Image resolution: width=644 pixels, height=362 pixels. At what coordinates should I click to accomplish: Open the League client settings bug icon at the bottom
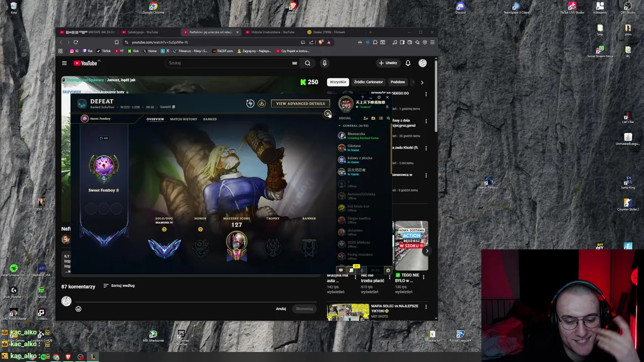pyautogui.click(x=388, y=270)
